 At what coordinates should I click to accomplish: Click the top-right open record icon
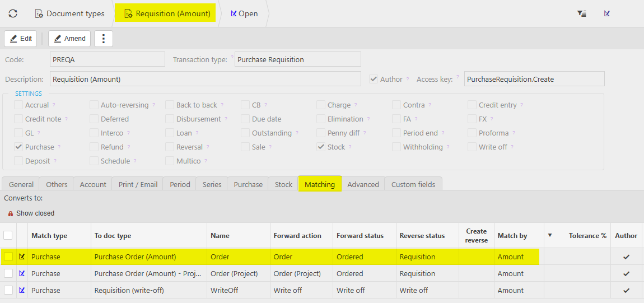[x=607, y=13]
